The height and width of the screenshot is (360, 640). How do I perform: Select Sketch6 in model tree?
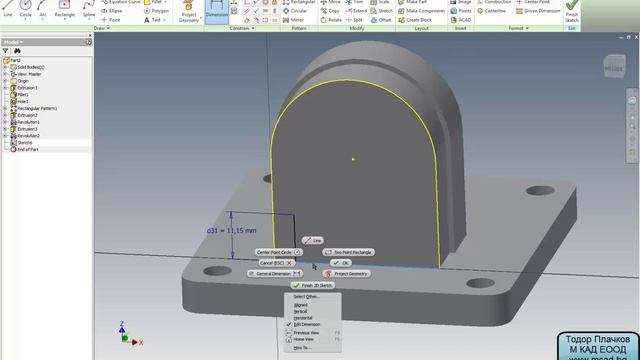[x=22, y=142]
